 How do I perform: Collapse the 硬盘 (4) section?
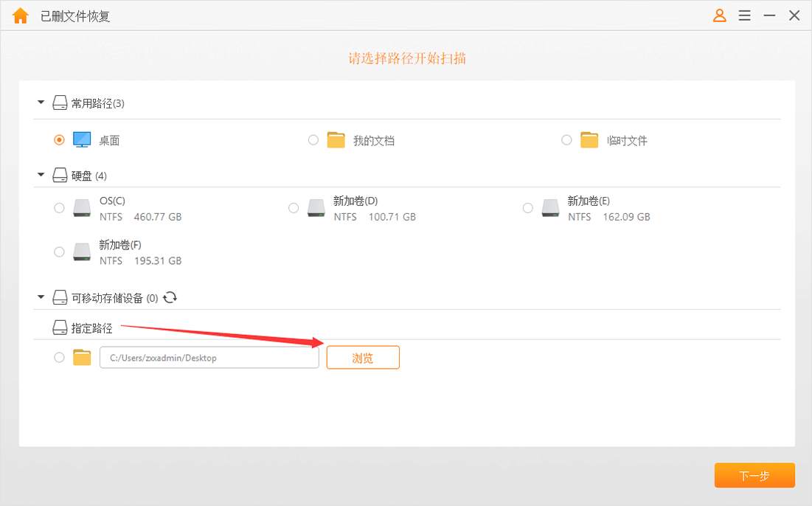[41, 175]
